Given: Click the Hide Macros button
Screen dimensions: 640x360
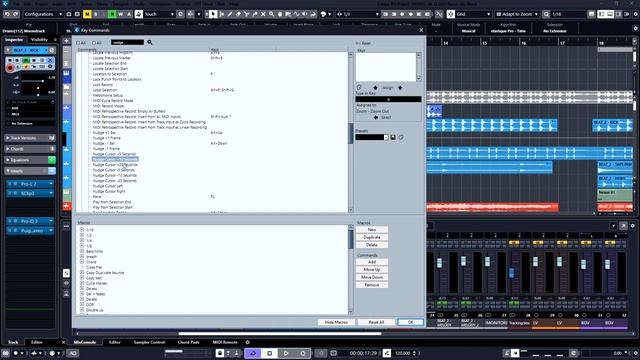Looking at the screenshot, I should click(x=336, y=322).
